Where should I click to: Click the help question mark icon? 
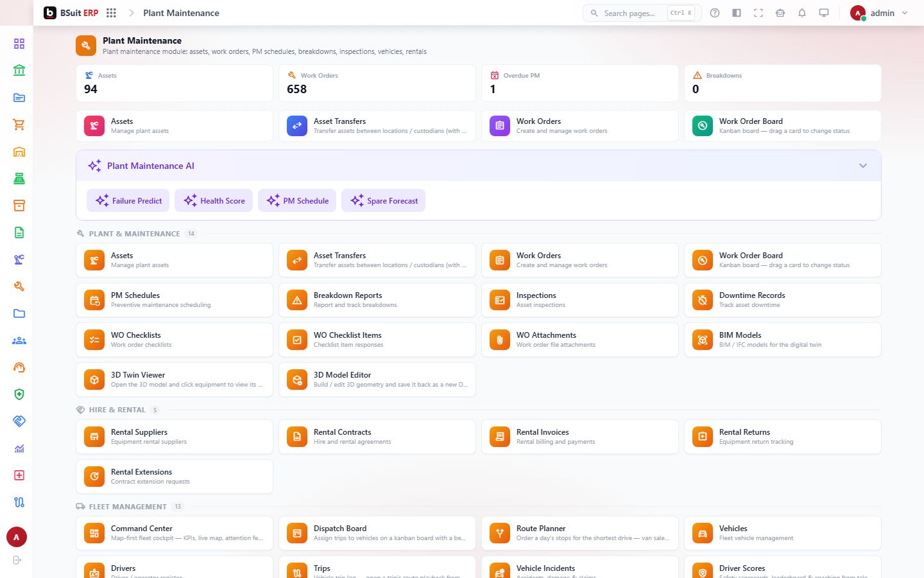715,13
